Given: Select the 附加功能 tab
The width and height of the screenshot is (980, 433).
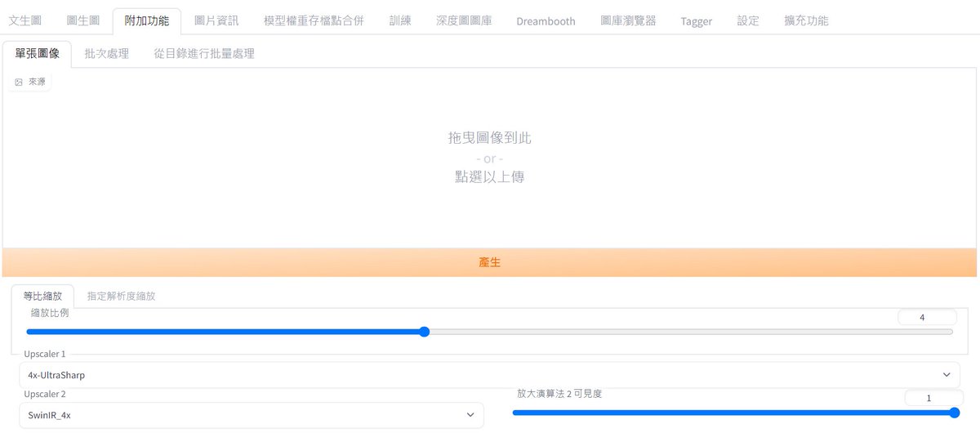Looking at the screenshot, I should click(x=147, y=20).
